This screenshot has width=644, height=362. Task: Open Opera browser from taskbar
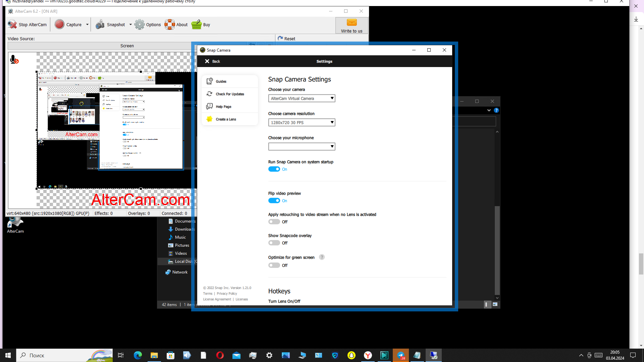point(220,355)
